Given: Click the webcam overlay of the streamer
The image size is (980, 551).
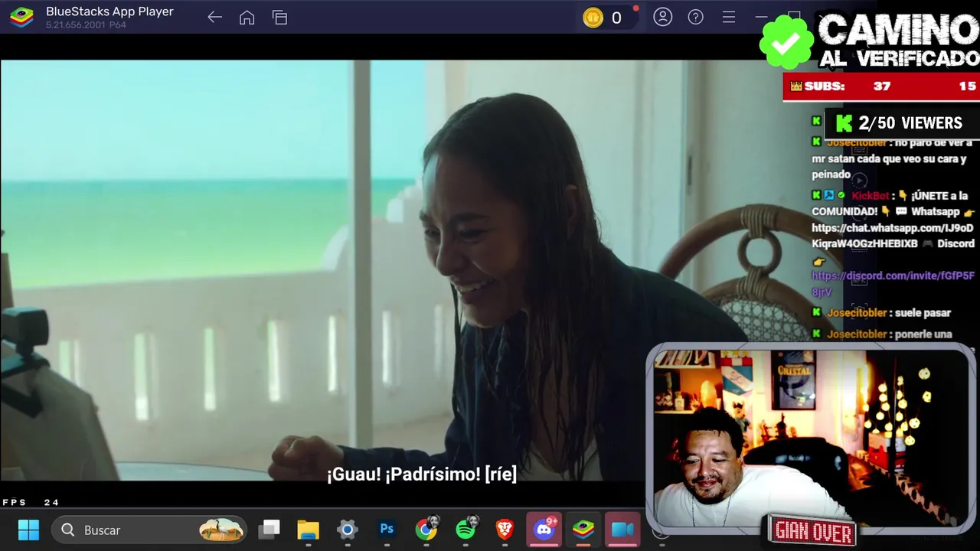Looking at the screenshot, I should coord(810,438).
